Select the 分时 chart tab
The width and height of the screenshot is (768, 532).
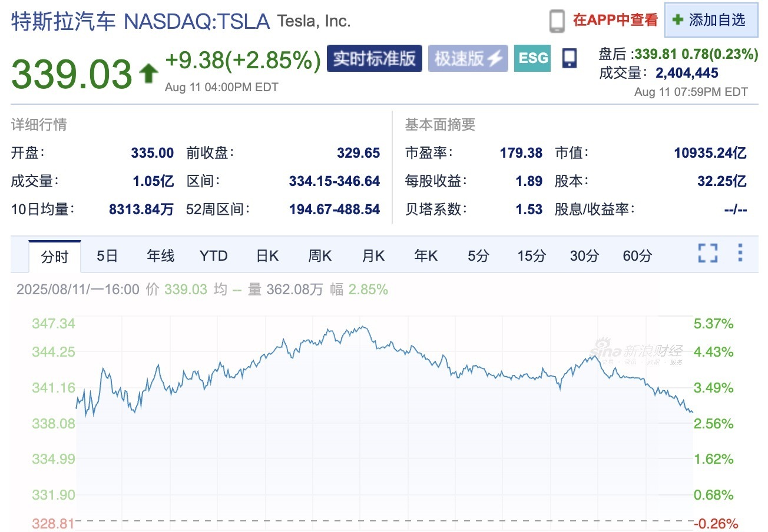[54, 257]
